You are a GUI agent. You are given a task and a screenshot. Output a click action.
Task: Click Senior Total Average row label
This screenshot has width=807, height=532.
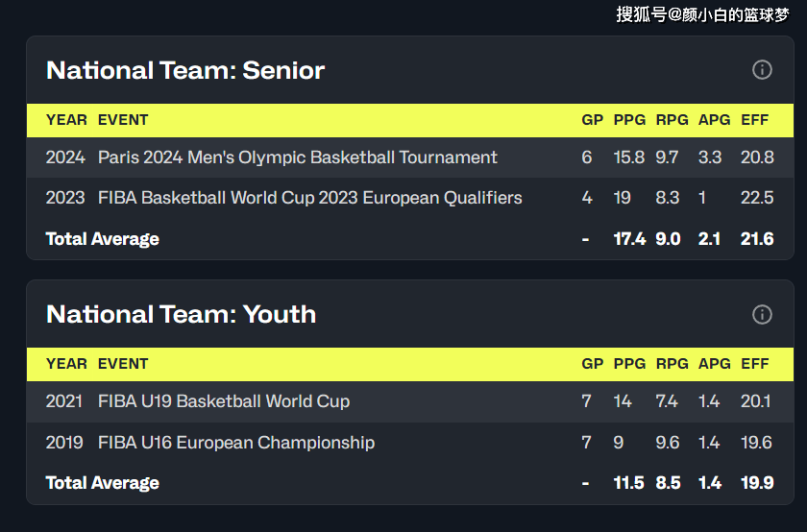point(102,239)
